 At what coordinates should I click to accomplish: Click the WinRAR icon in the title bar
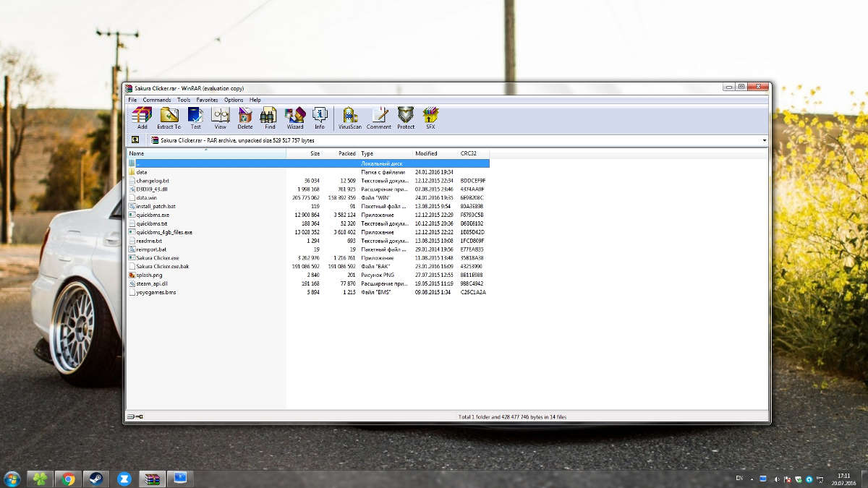[129, 88]
